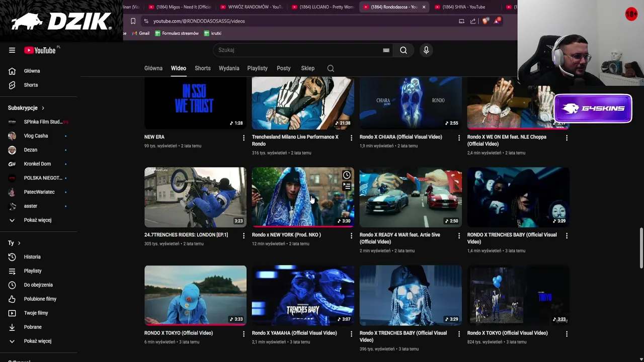Image resolution: width=644 pixels, height=362 pixels.
Task: Open more options for Rondo x NEW YORK
Action: coord(351,236)
